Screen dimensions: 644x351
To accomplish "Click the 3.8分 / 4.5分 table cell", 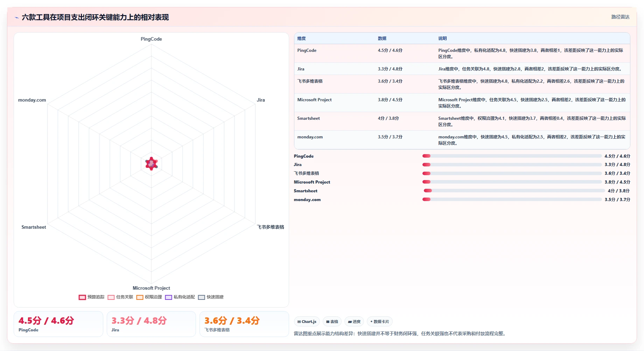I will point(390,100).
